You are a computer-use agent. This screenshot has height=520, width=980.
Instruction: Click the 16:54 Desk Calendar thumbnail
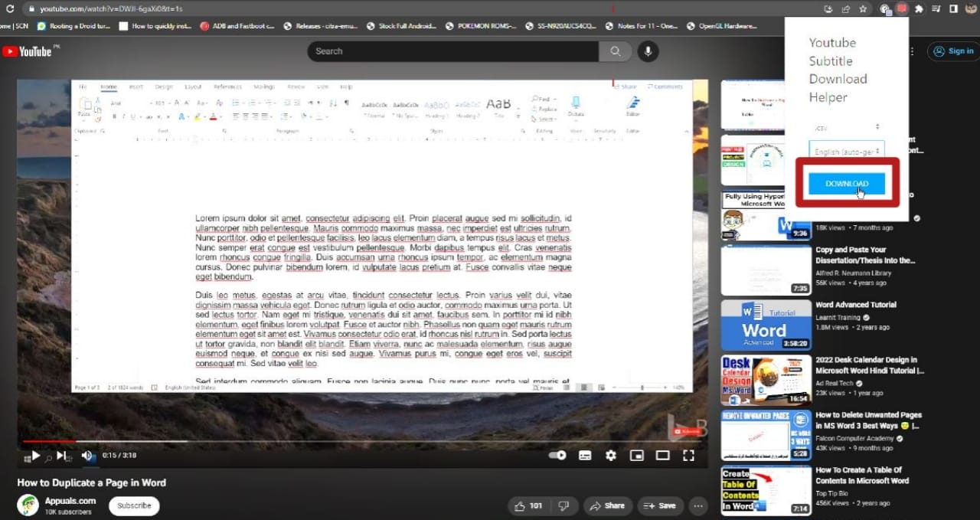[x=766, y=380]
